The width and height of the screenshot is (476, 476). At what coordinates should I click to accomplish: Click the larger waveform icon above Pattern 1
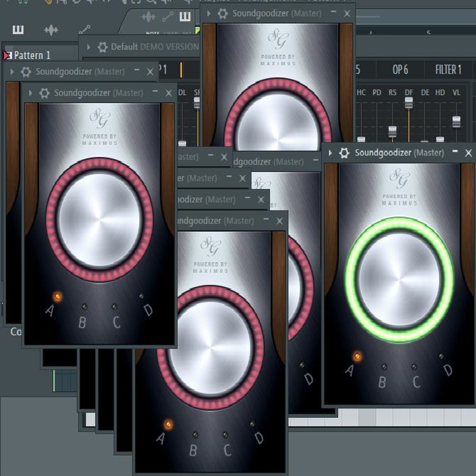51,30
